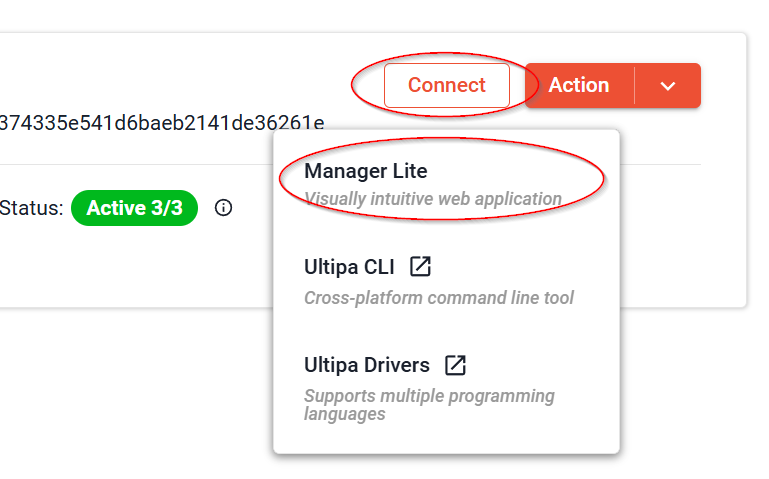Click the info icon next to status badge
The height and width of the screenshot is (479, 769).
[224, 208]
